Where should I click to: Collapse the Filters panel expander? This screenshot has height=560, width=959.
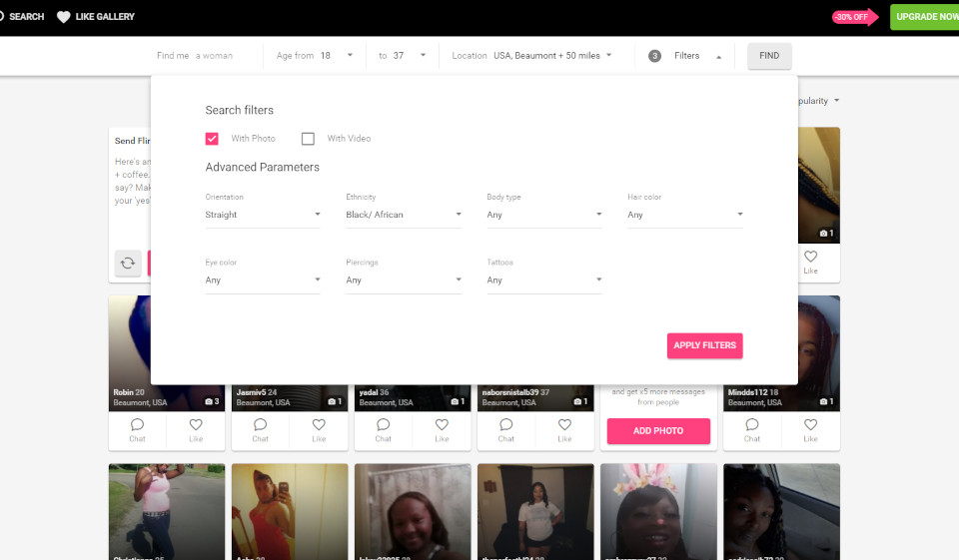click(718, 57)
